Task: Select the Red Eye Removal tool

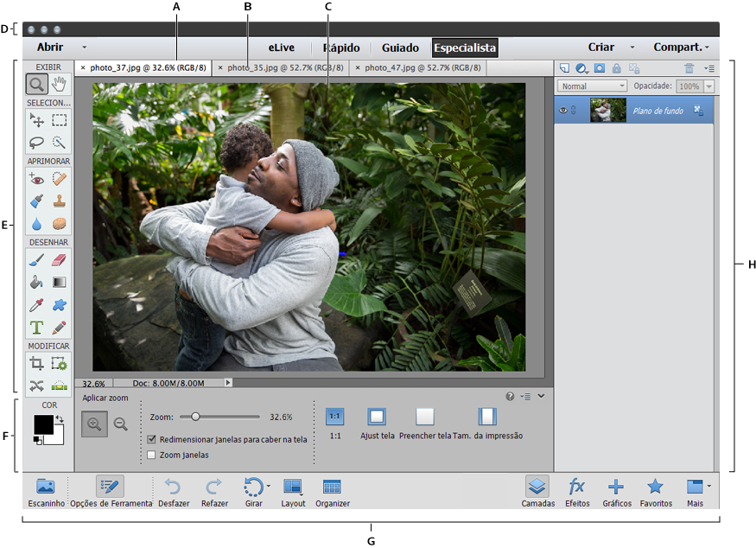Action: (x=36, y=178)
